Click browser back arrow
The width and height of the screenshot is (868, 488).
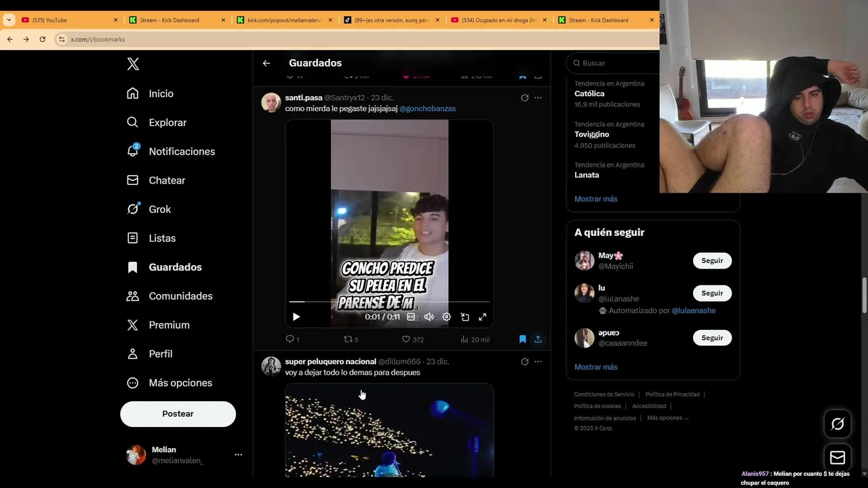tap(9, 39)
